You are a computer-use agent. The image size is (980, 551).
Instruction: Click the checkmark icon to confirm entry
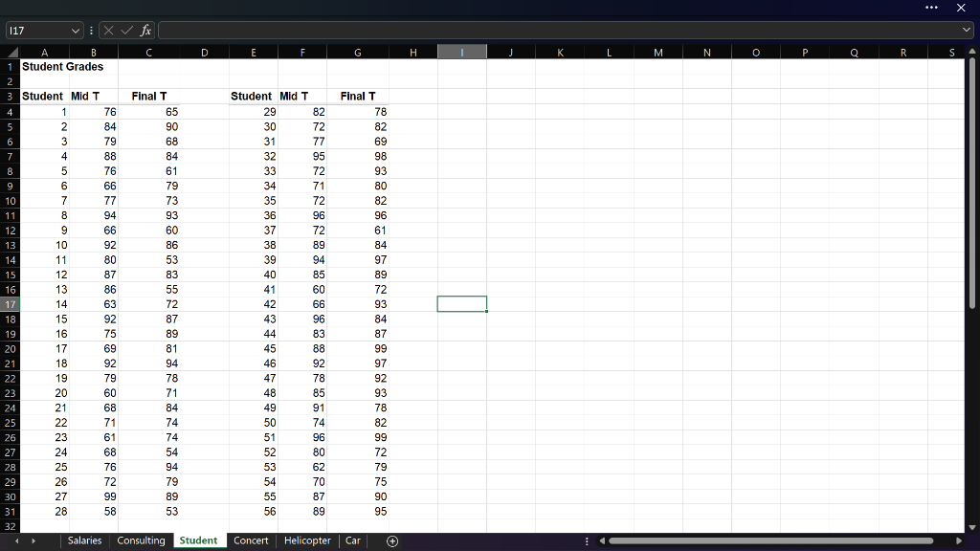pyautogui.click(x=125, y=30)
